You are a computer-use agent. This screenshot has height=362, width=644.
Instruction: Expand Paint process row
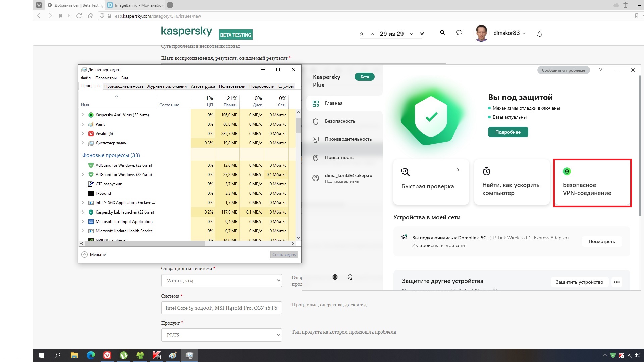click(x=83, y=124)
